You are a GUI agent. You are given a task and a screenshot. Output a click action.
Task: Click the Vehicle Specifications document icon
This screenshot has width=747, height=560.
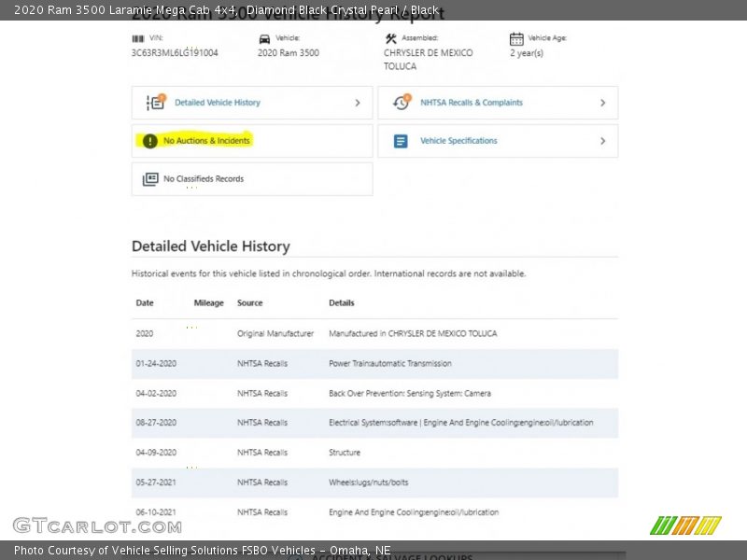[401, 141]
